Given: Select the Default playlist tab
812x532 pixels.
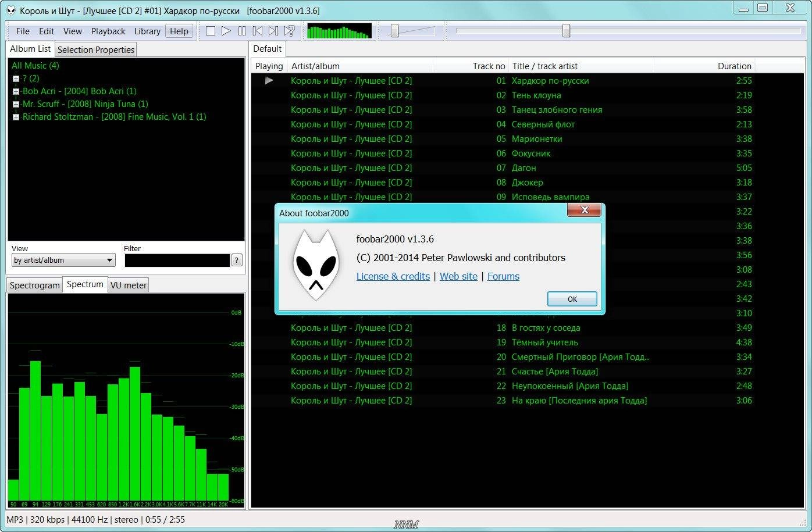Looking at the screenshot, I should click(268, 49).
